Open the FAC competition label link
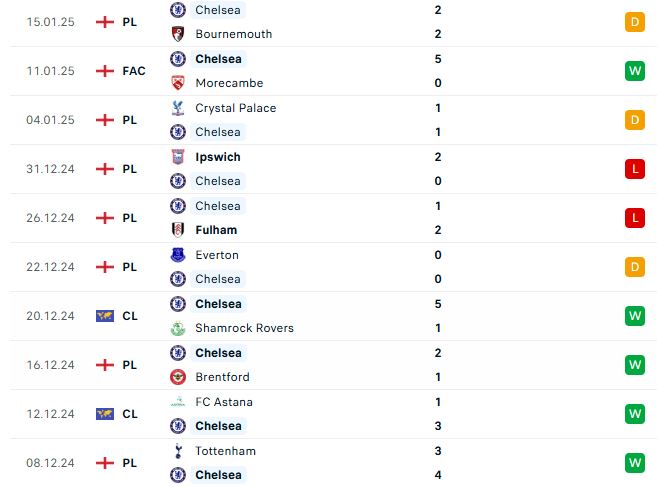 pyautogui.click(x=134, y=71)
